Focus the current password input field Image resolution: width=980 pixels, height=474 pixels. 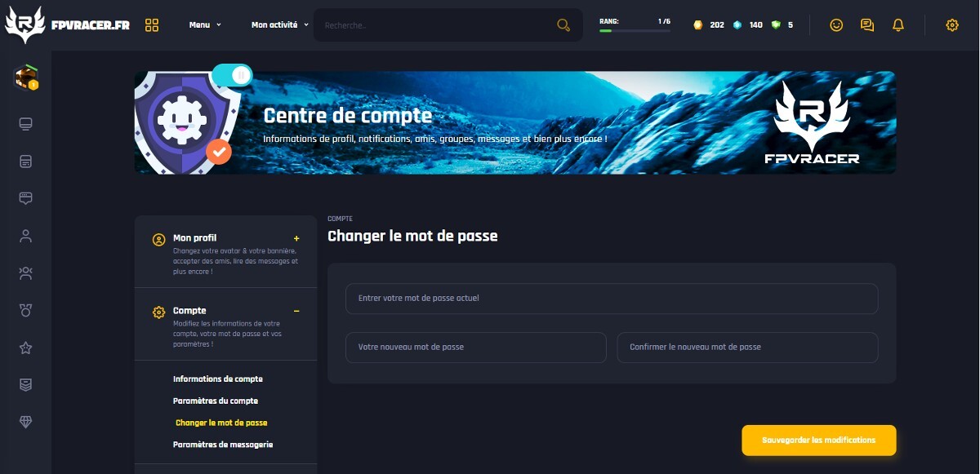click(612, 299)
